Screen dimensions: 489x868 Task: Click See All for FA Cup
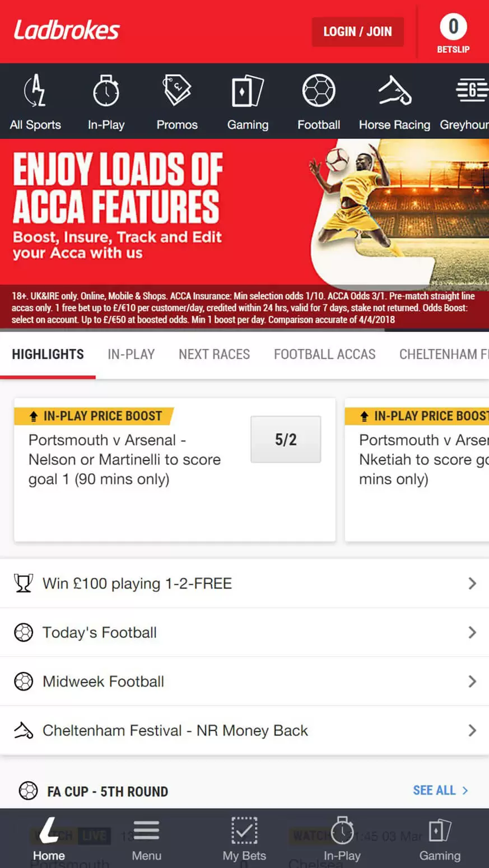(440, 790)
